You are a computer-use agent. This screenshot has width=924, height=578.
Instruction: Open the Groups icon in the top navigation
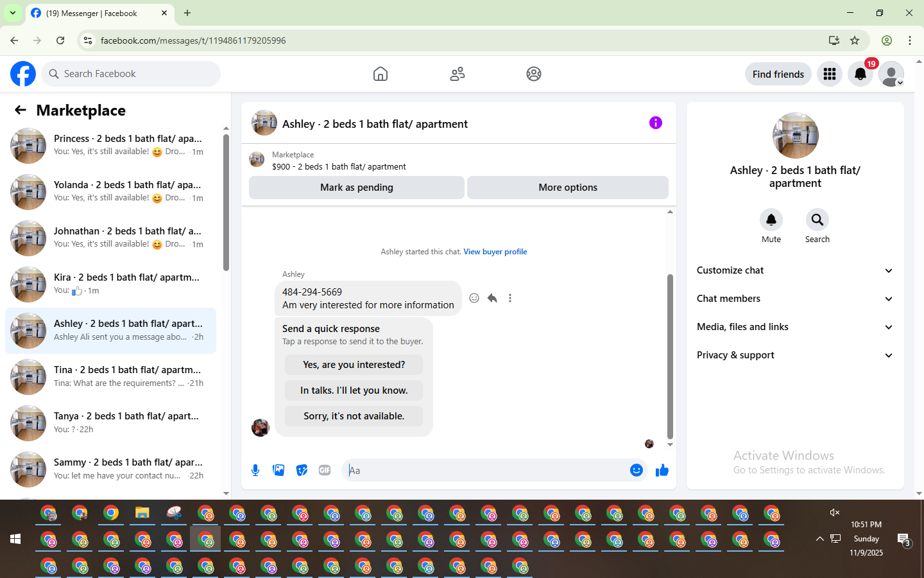(x=534, y=74)
